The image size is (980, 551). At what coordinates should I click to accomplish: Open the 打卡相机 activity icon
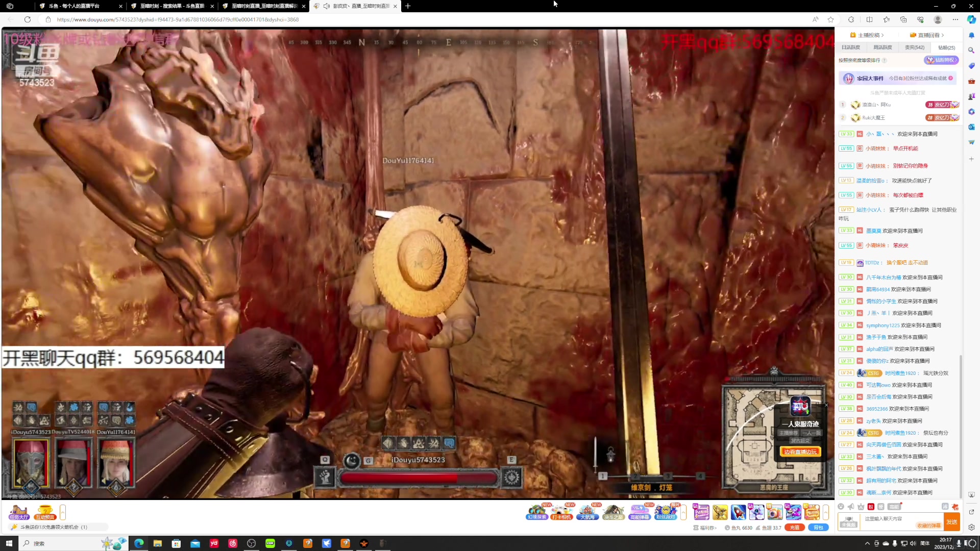(561, 512)
